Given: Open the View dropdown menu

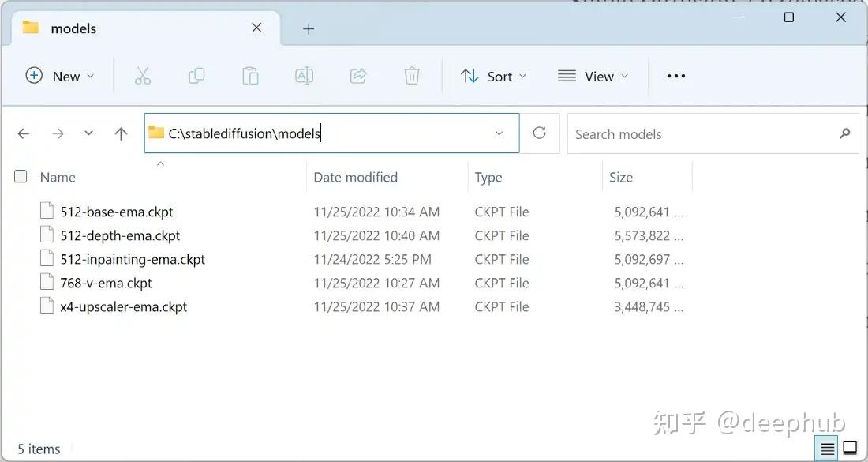Looking at the screenshot, I should tap(593, 76).
